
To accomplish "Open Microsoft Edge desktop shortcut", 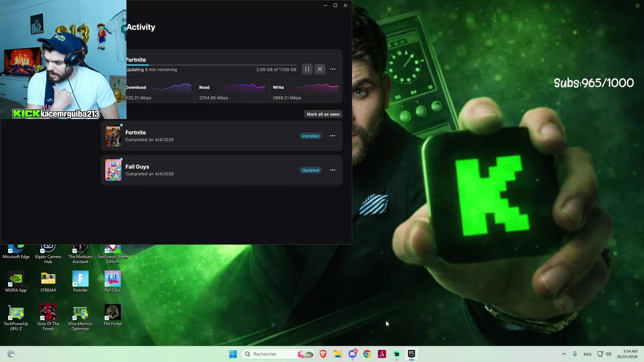I will pos(16,252).
